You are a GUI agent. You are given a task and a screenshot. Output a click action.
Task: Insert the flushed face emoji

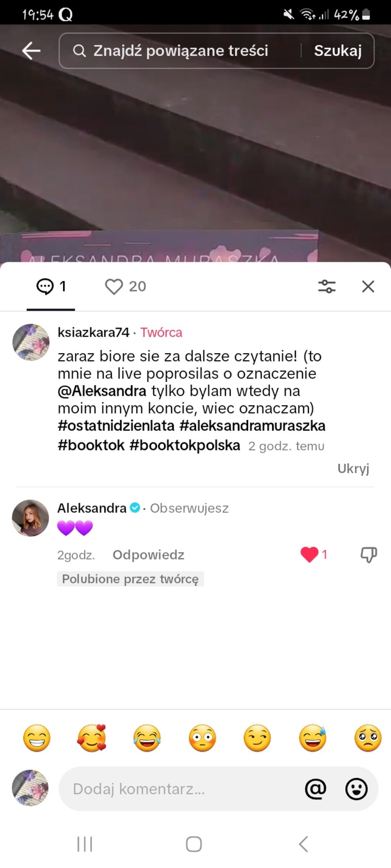pos(202,738)
